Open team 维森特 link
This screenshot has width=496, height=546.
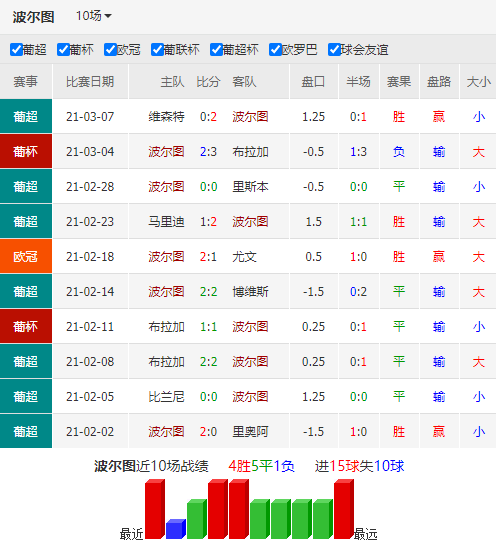(x=166, y=117)
